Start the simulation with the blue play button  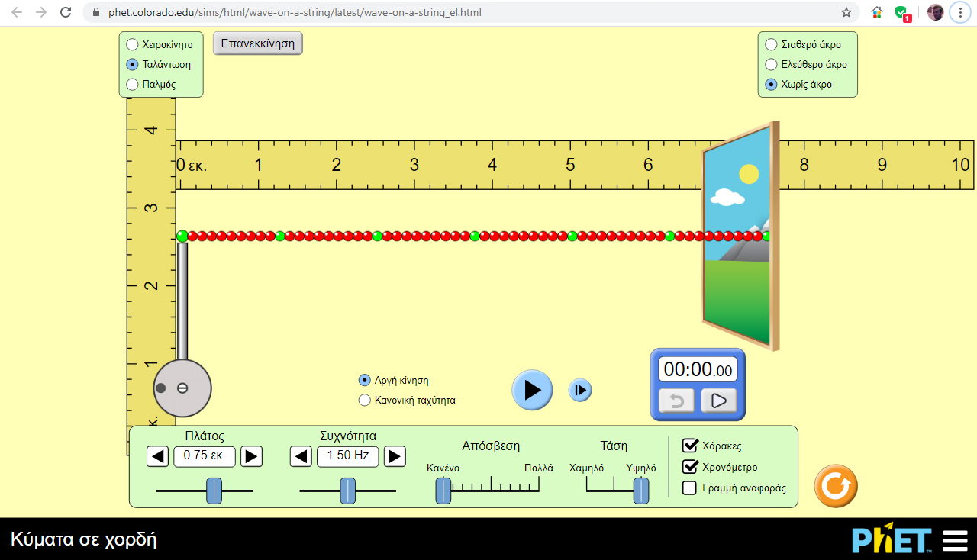[532, 390]
